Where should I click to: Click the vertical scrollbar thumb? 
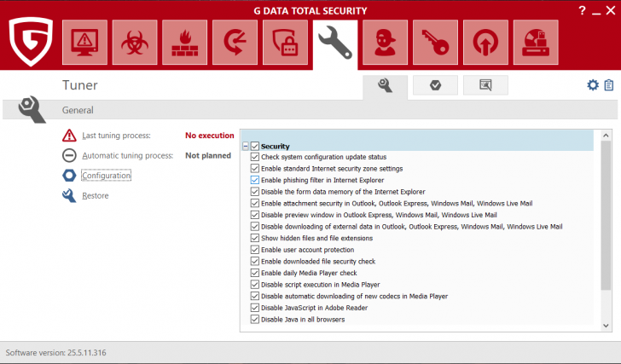[606, 215]
